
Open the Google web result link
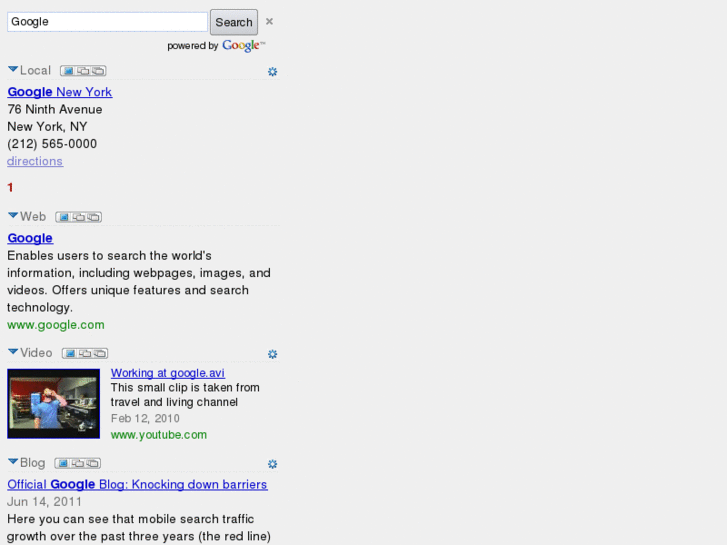(30, 238)
